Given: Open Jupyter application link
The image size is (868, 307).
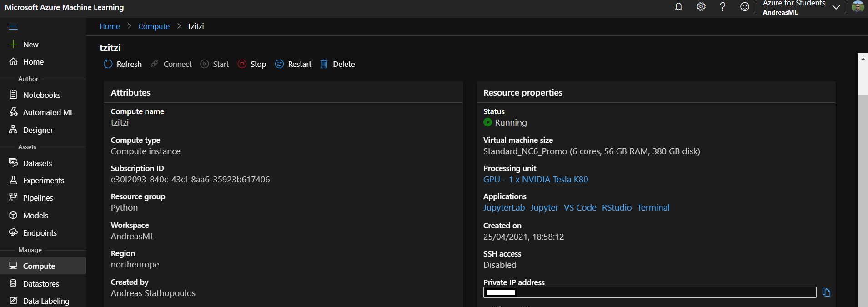Looking at the screenshot, I should [x=544, y=208].
